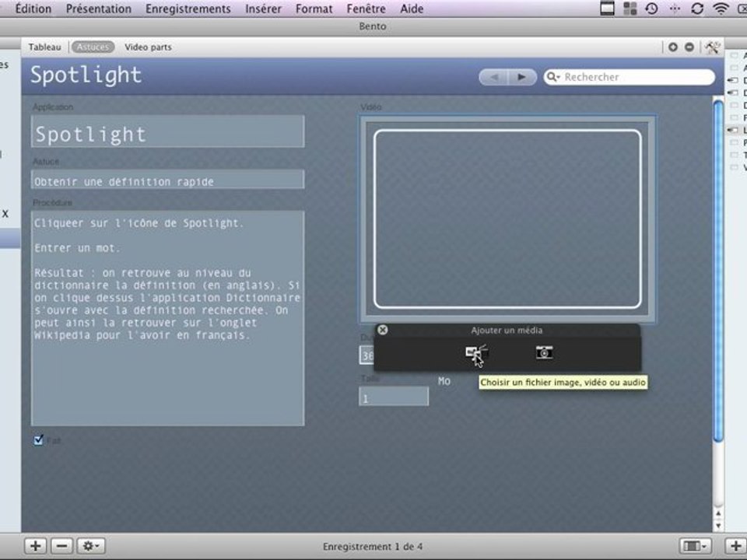
Task: Close the Ajouter un média popup
Action: [x=383, y=330]
